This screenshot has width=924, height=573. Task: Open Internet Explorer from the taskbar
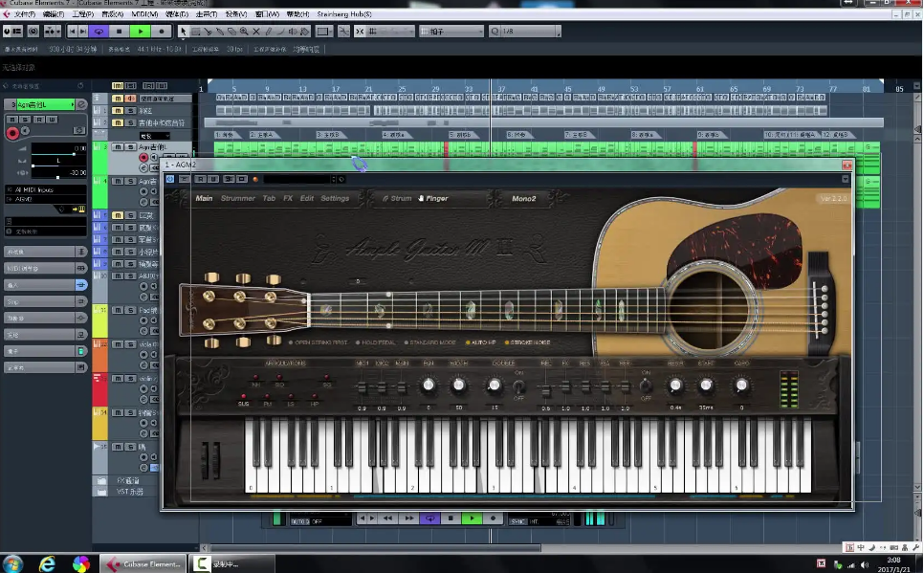(x=47, y=563)
